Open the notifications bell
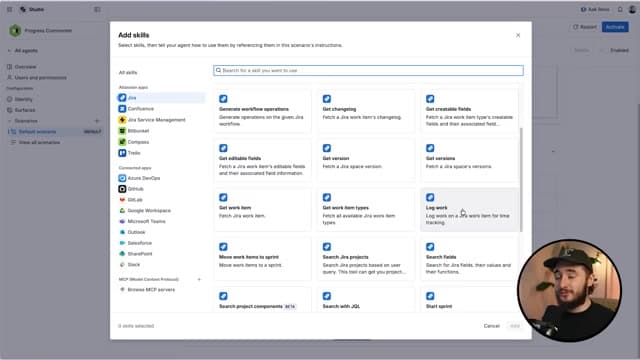 tap(620, 9)
